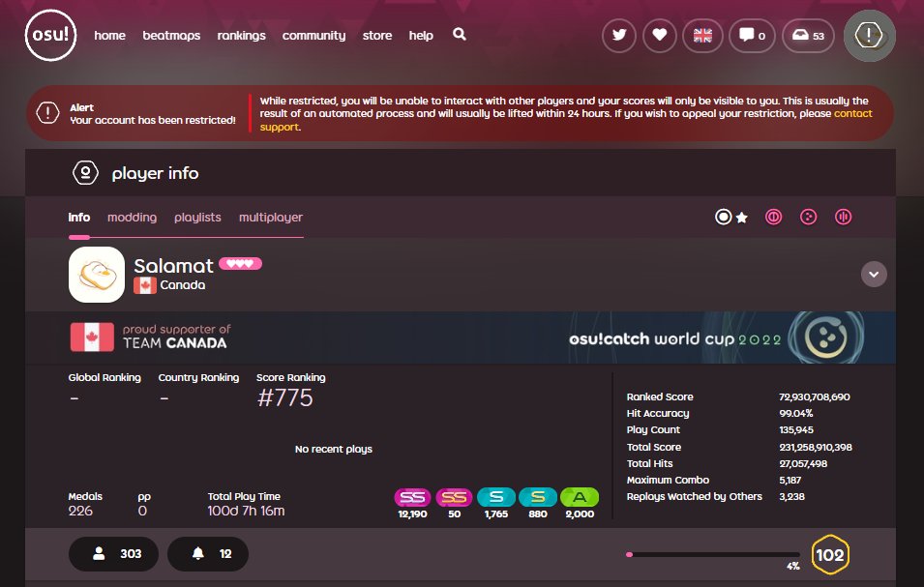Screen dimensions: 924x587
Task: Open the mapping subscribers button showing 12
Action: [x=208, y=554]
